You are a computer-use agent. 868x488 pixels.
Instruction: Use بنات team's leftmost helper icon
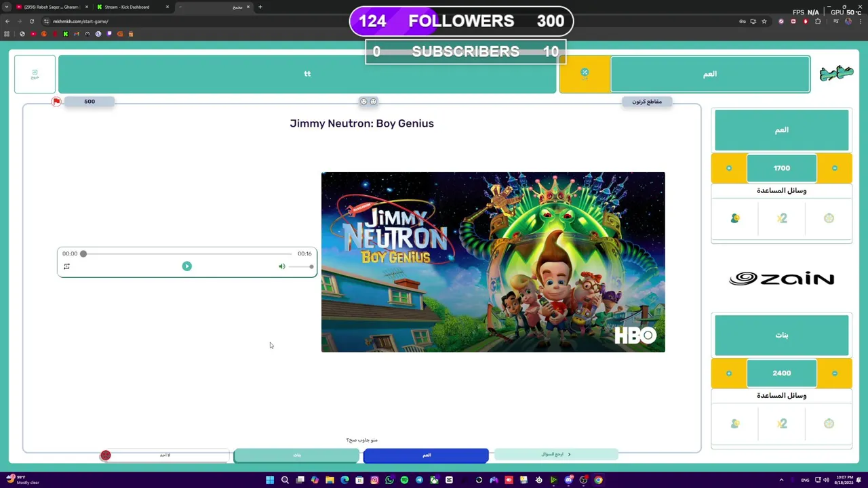coord(735,424)
